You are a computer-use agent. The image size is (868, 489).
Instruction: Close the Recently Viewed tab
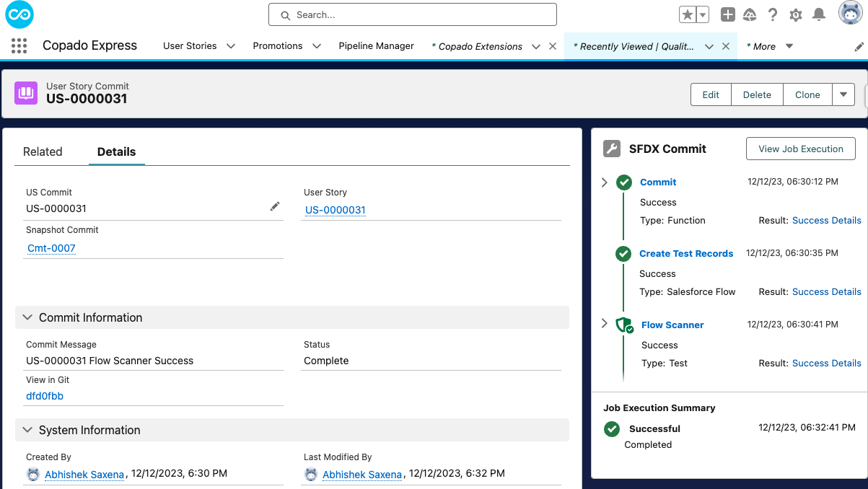click(x=726, y=46)
